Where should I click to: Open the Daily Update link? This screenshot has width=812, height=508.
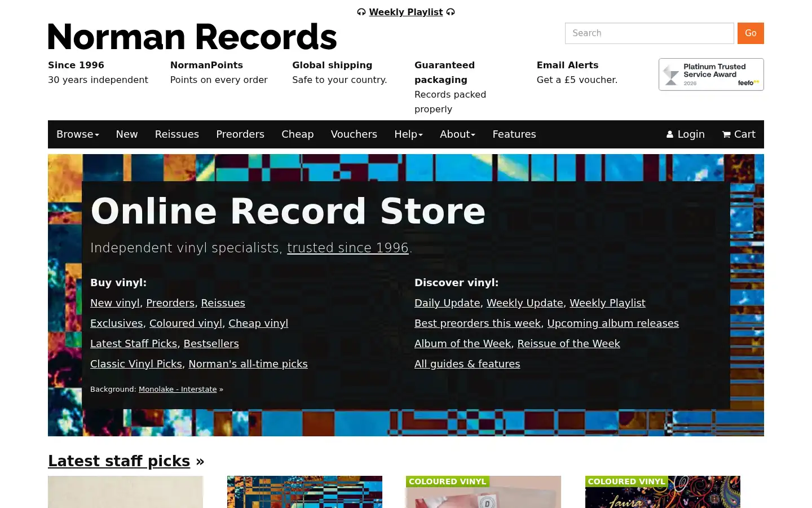(447, 303)
